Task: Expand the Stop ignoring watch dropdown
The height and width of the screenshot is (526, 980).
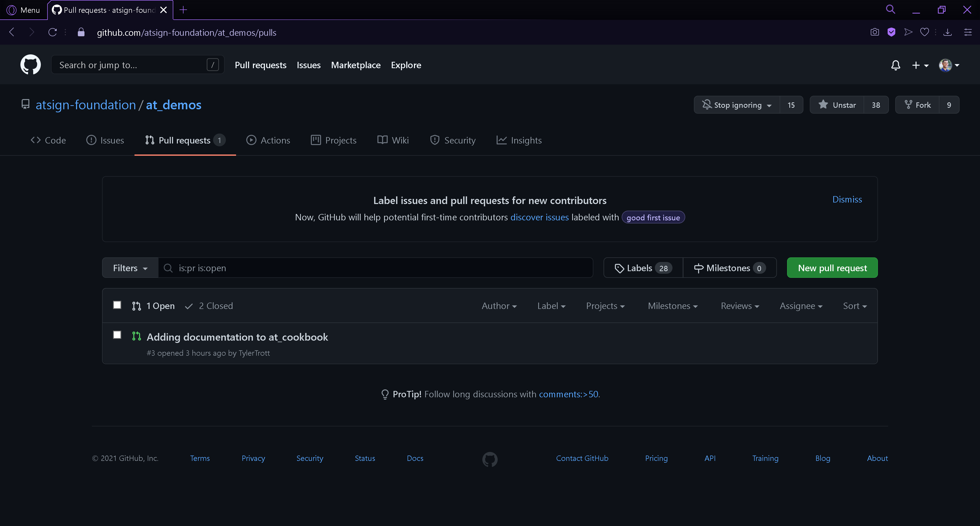Action: tap(737, 105)
